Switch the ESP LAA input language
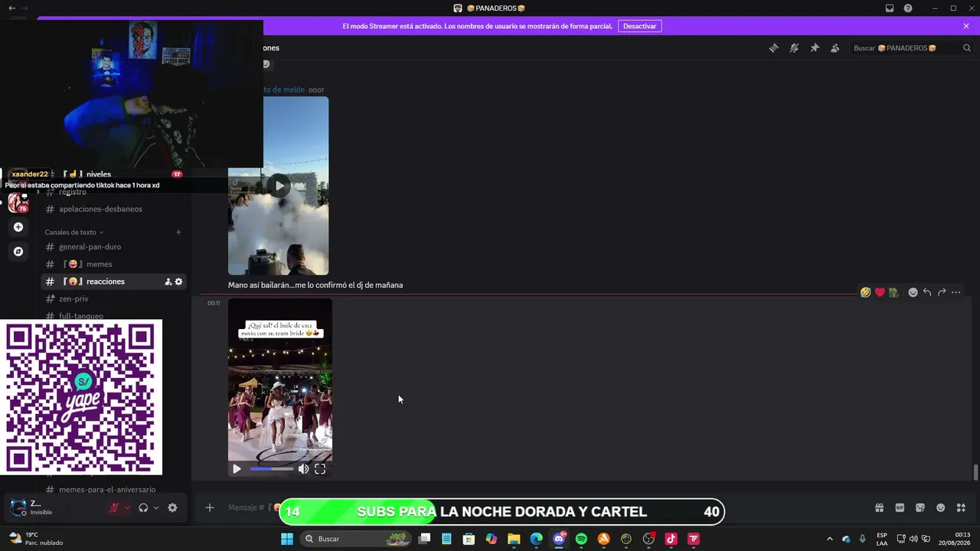Screen dimensions: 980x551 (x=882, y=539)
